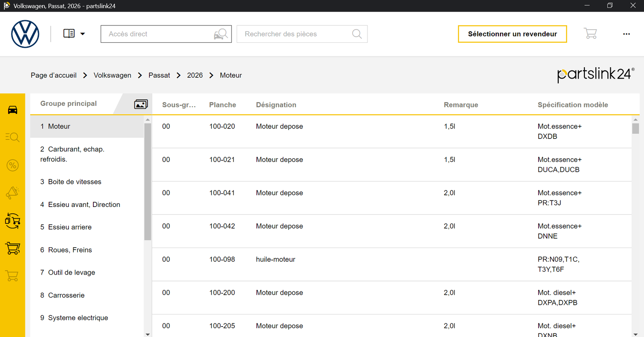Go to Page d'accueil breadcrumb
The height and width of the screenshot is (337, 644).
(54, 75)
